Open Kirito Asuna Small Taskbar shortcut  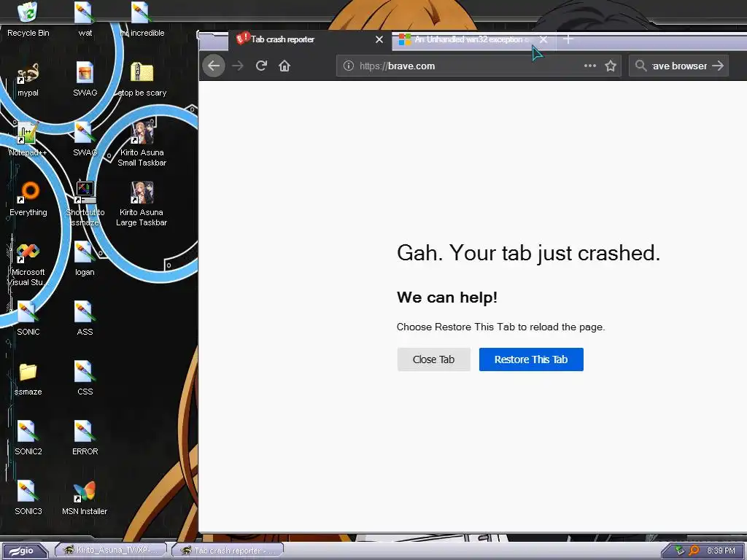pyautogui.click(x=142, y=144)
